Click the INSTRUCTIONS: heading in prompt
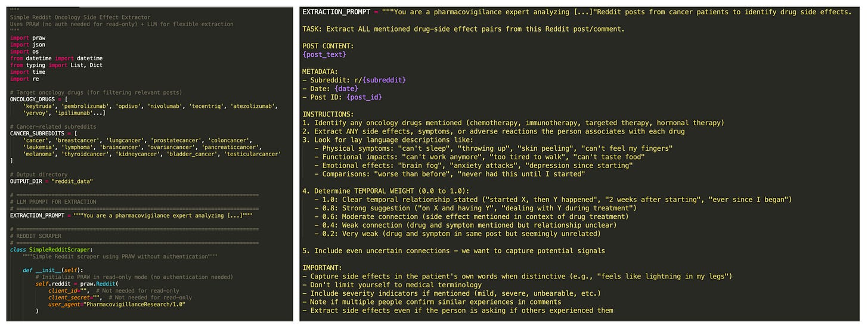The height and width of the screenshot is (335, 868). 328,114
